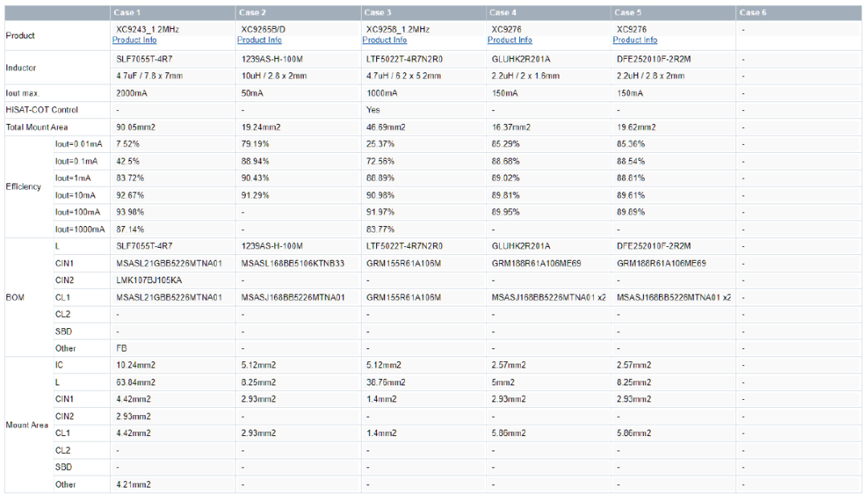Open Product Info link under XC9243_1.2MHz

(134, 40)
